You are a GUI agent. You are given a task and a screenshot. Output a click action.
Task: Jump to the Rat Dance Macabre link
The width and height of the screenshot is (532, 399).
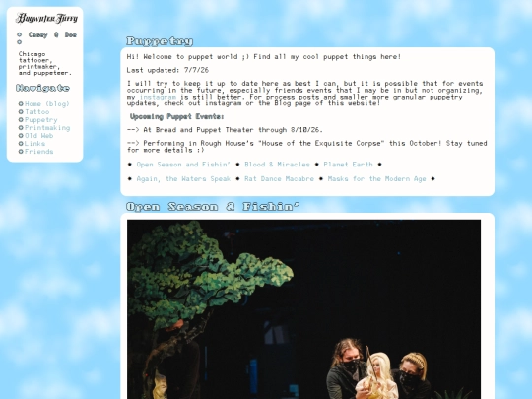point(279,179)
